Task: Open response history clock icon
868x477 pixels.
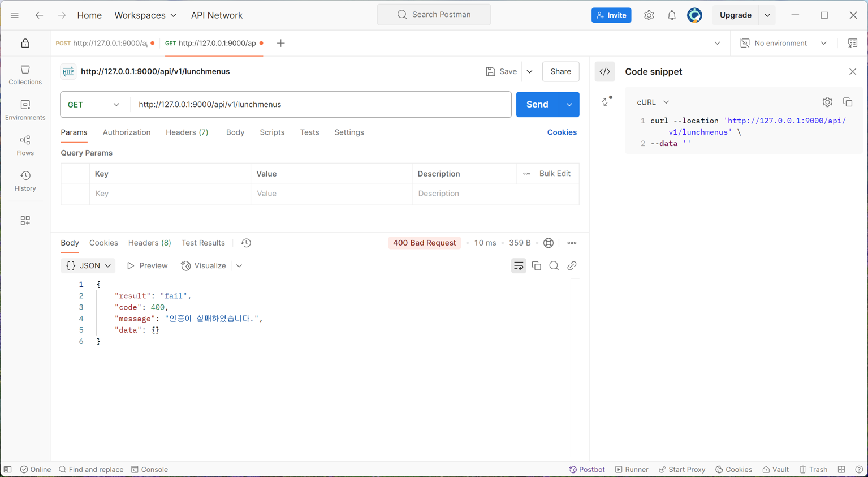Action: click(x=246, y=243)
